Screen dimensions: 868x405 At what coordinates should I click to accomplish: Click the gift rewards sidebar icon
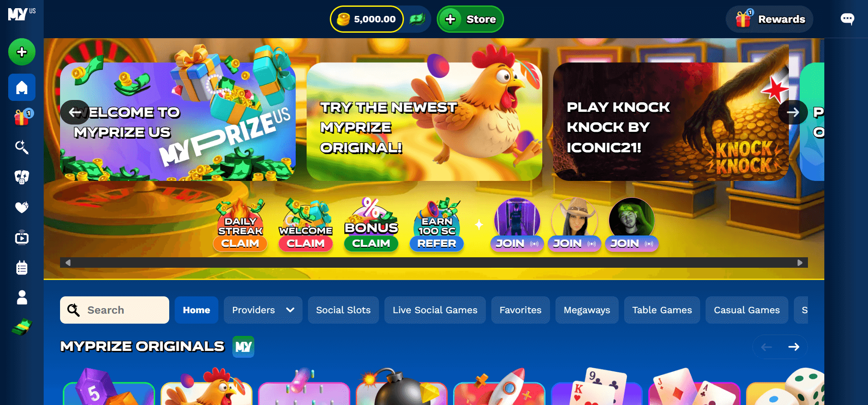pos(22,117)
